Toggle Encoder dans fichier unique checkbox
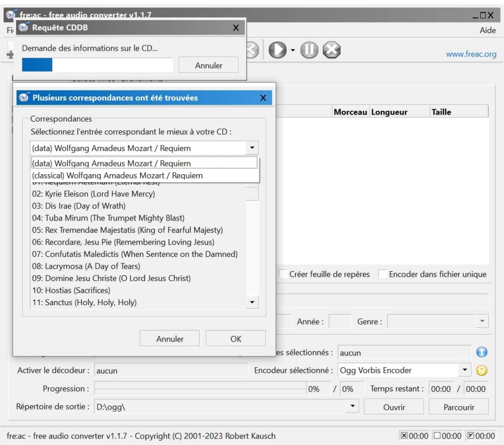The image size is (504, 445). pos(382,274)
